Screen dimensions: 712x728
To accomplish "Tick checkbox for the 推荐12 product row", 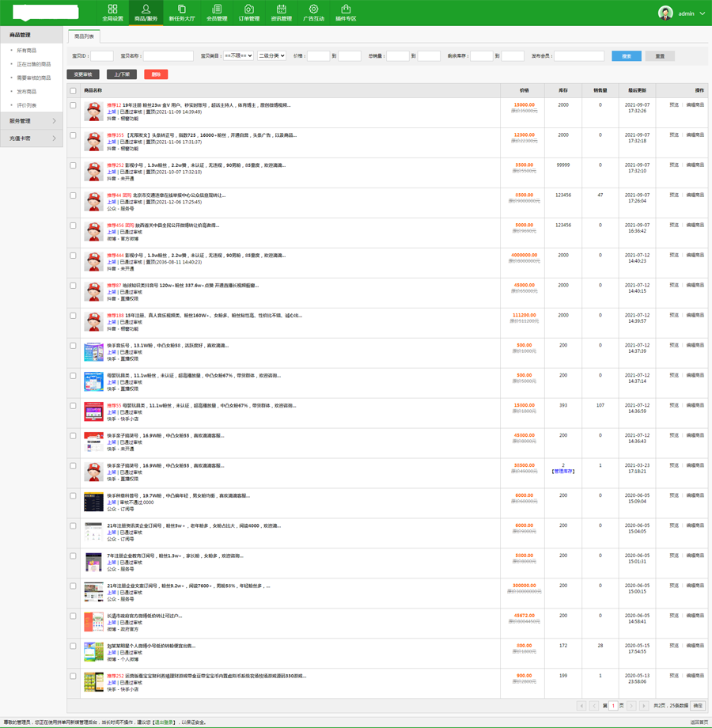I will (x=74, y=105).
